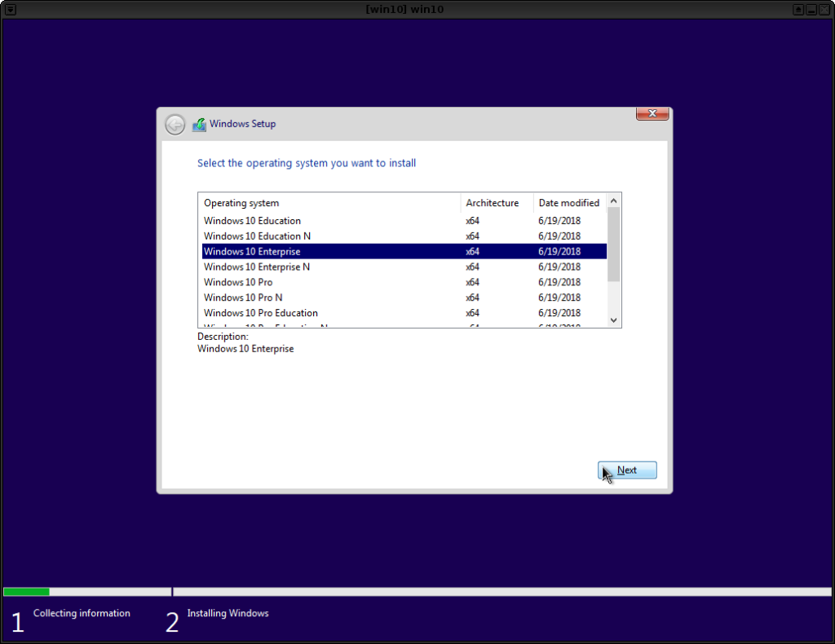Select Windows 10 Education
The image size is (835, 644).
(404, 221)
